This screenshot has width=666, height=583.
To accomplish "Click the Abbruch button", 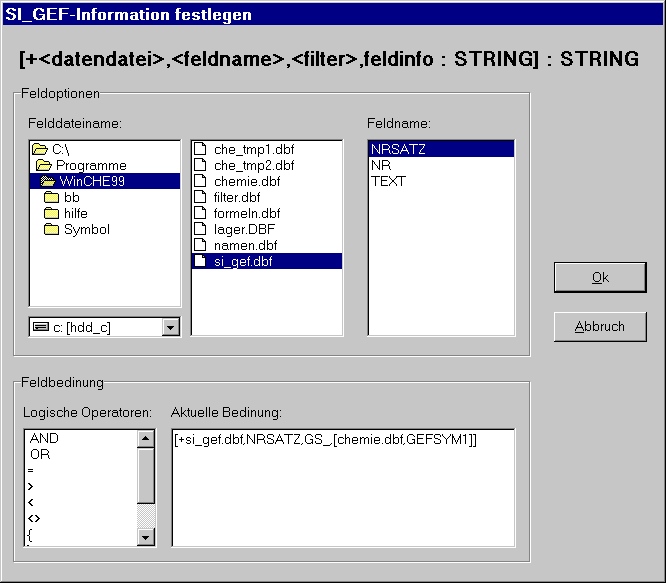I will tap(600, 327).
